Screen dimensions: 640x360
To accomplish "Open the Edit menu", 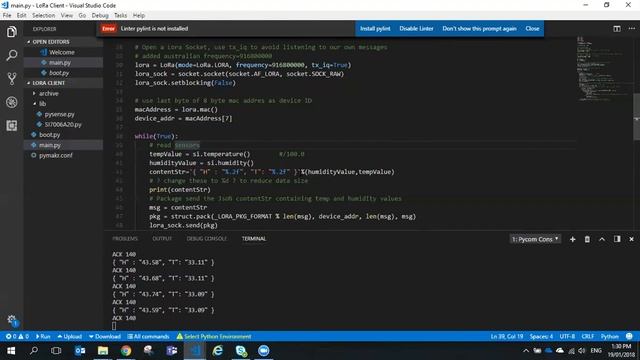I will 21,16.
